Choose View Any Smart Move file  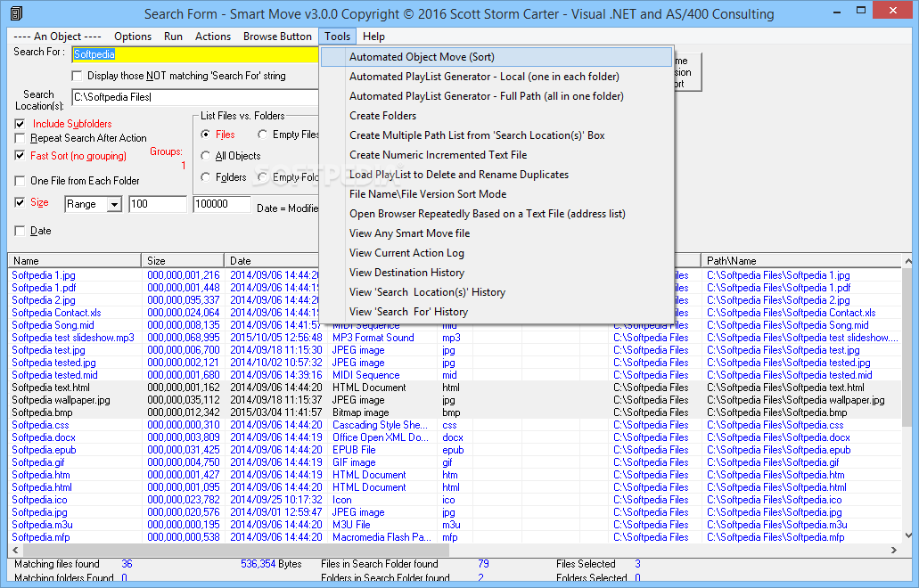[496, 233]
